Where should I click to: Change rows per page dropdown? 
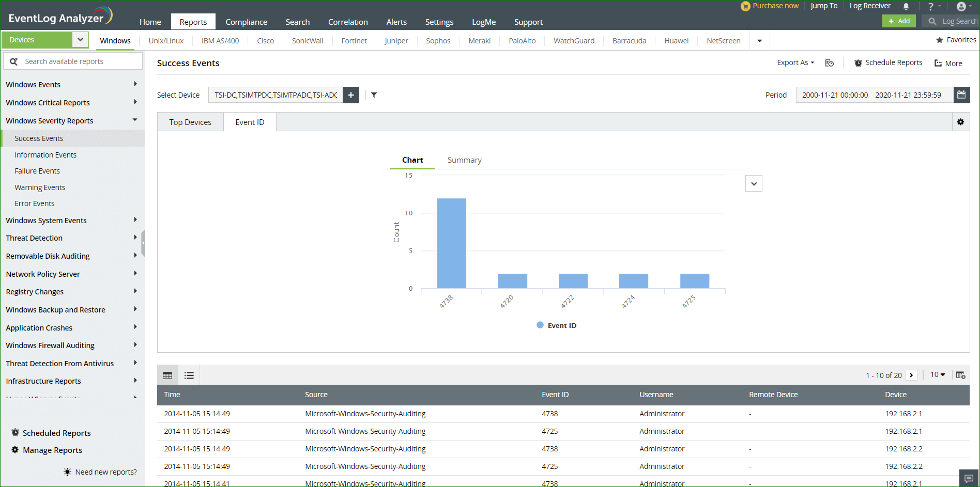(x=938, y=375)
